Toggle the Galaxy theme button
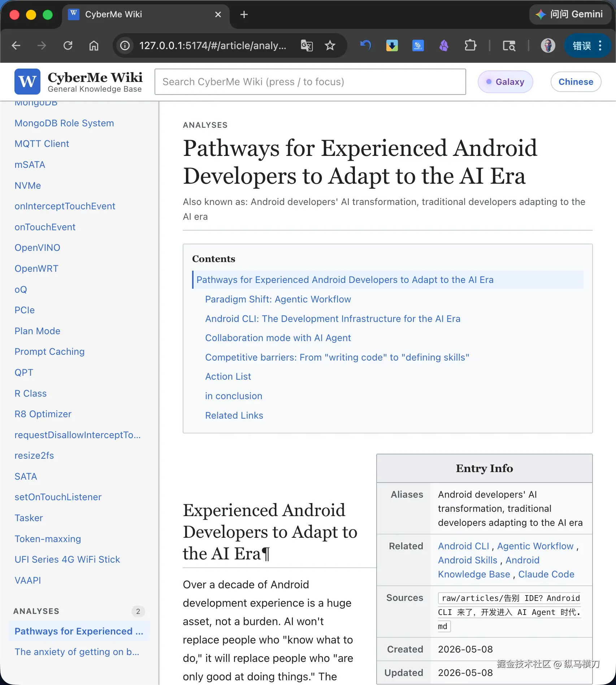 tap(505, 82)
